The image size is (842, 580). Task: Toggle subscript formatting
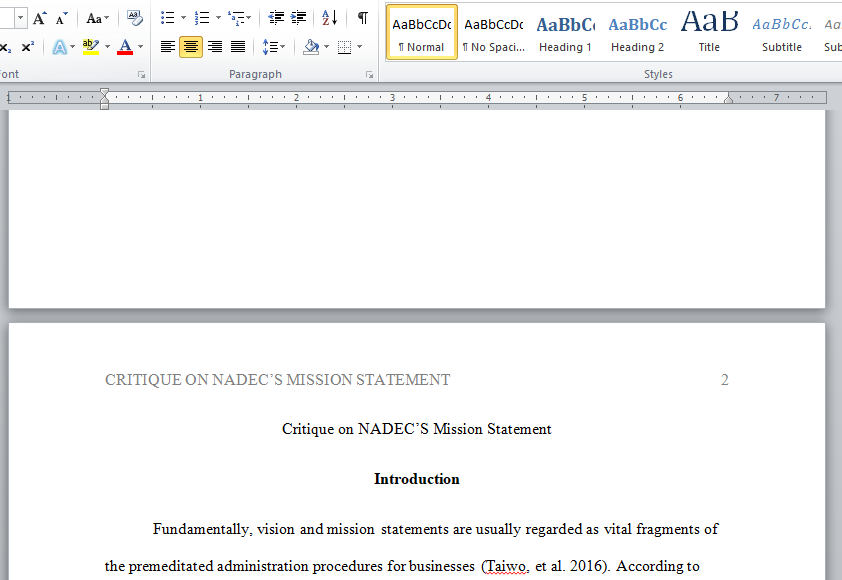(x=5, y=47)
